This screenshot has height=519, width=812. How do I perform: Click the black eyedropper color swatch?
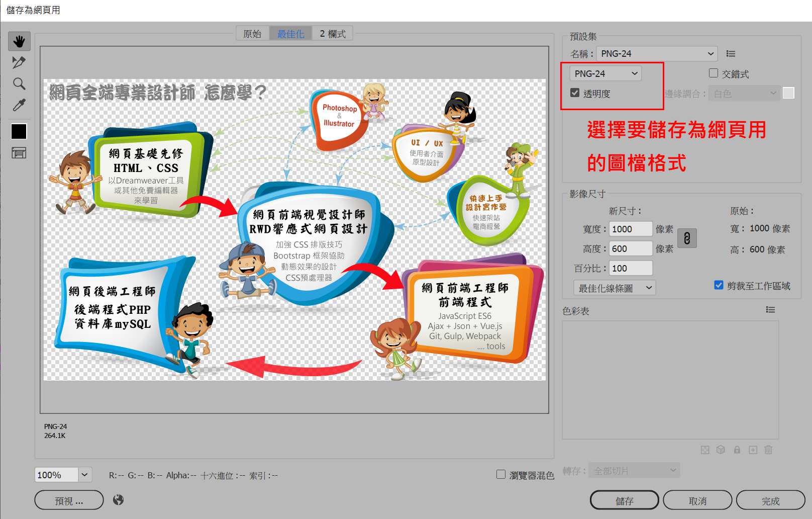click(19, 131)
